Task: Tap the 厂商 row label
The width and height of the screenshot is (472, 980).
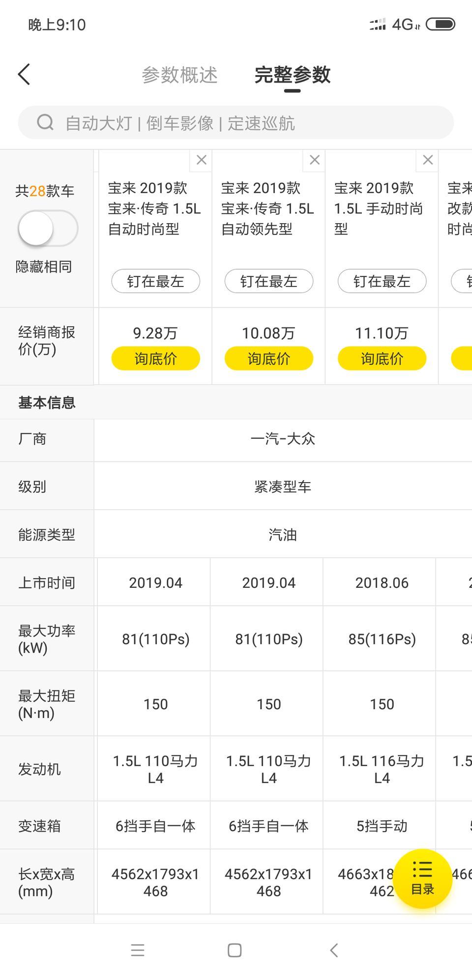Action: click(32, 438)
